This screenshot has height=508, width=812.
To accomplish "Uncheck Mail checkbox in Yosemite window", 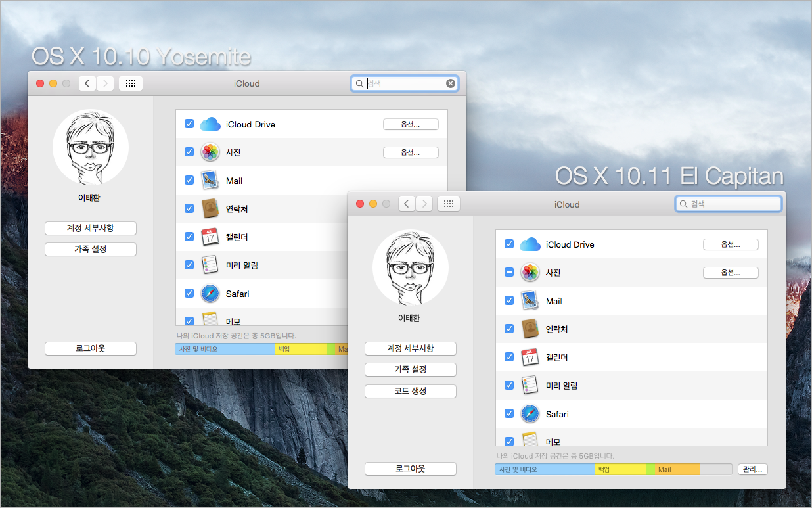I will pos(189,180).
